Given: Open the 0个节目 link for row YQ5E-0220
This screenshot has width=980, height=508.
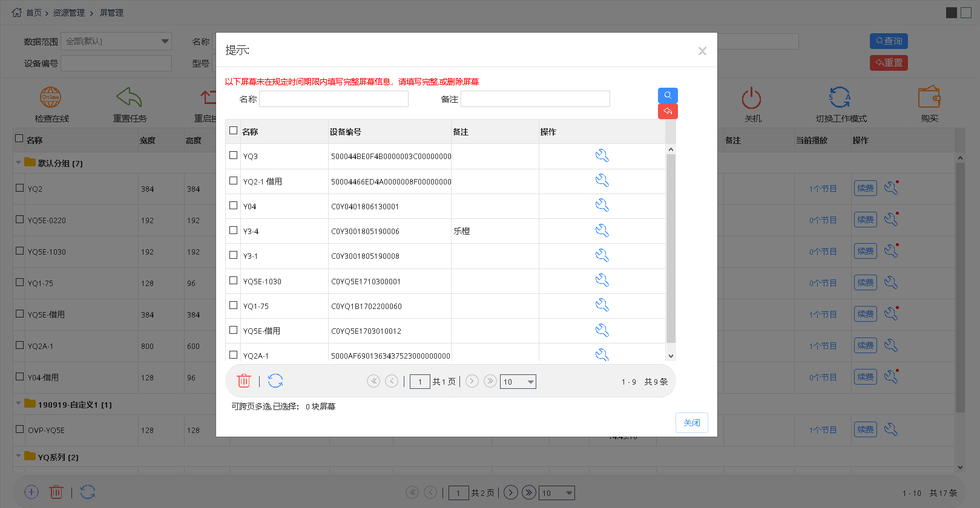Looking at the screenshot, I should pos(823,220).
